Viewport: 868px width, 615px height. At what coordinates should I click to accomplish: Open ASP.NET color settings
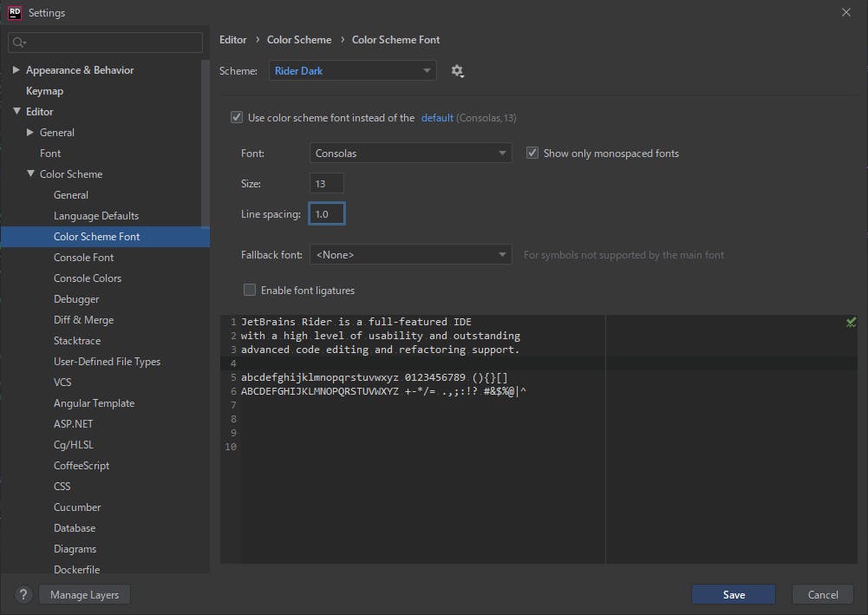click(74, 424)
